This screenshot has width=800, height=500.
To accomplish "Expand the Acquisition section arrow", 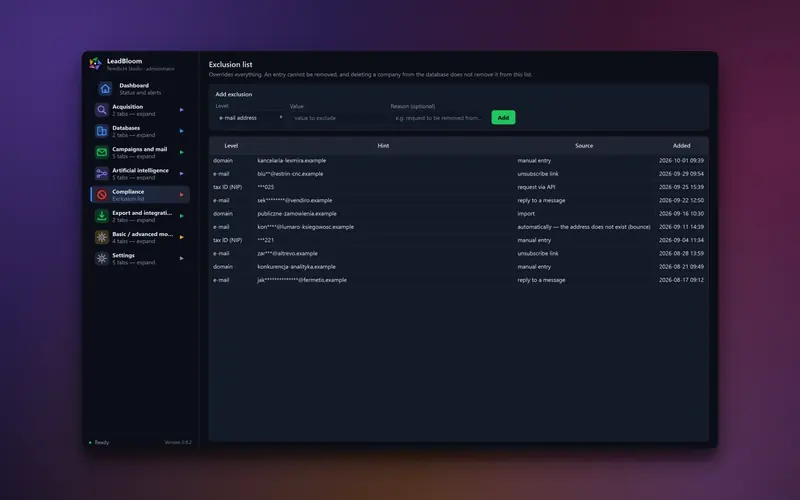I will [x=182, y=110].
